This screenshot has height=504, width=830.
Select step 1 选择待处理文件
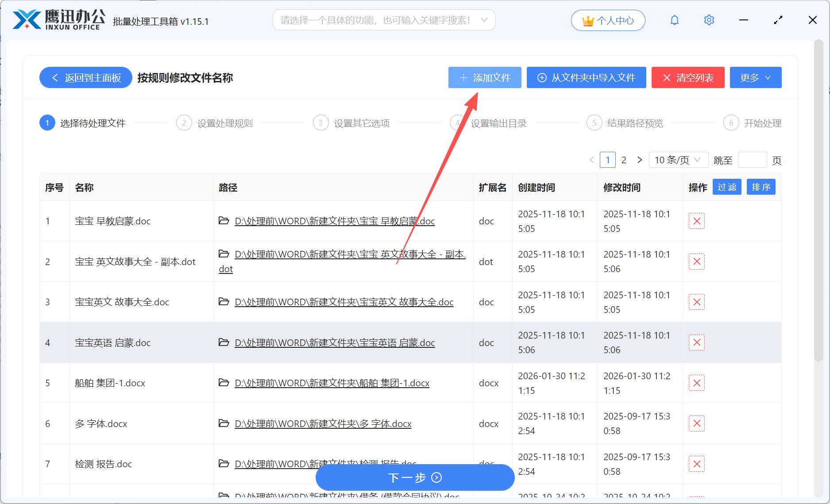coord(83,123)
